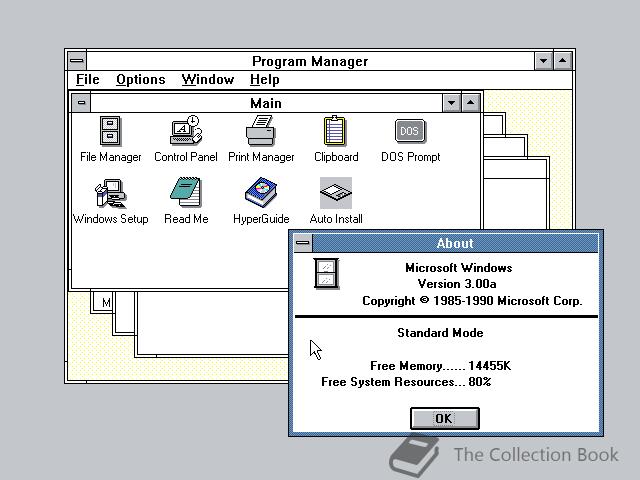Open the Main group control menu box

tap(81, 103)
